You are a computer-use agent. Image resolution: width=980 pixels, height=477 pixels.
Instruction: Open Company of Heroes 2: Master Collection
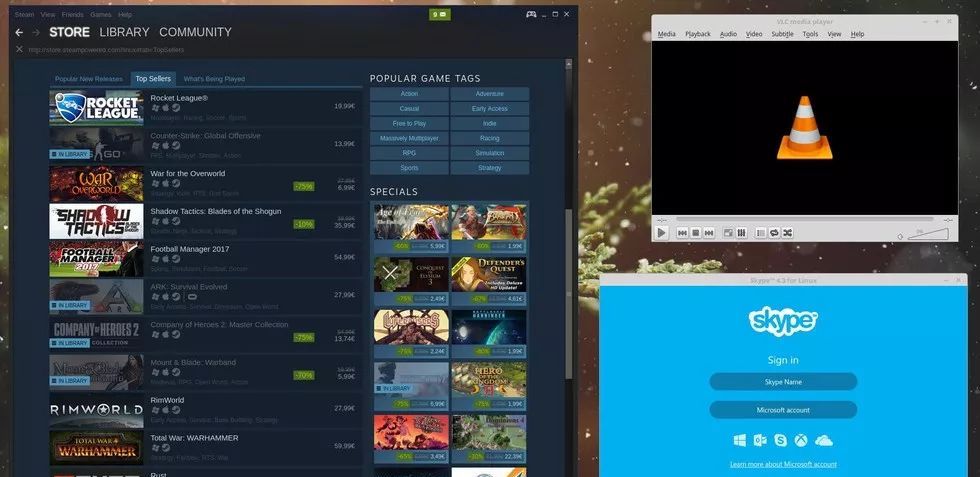[206, 334]
